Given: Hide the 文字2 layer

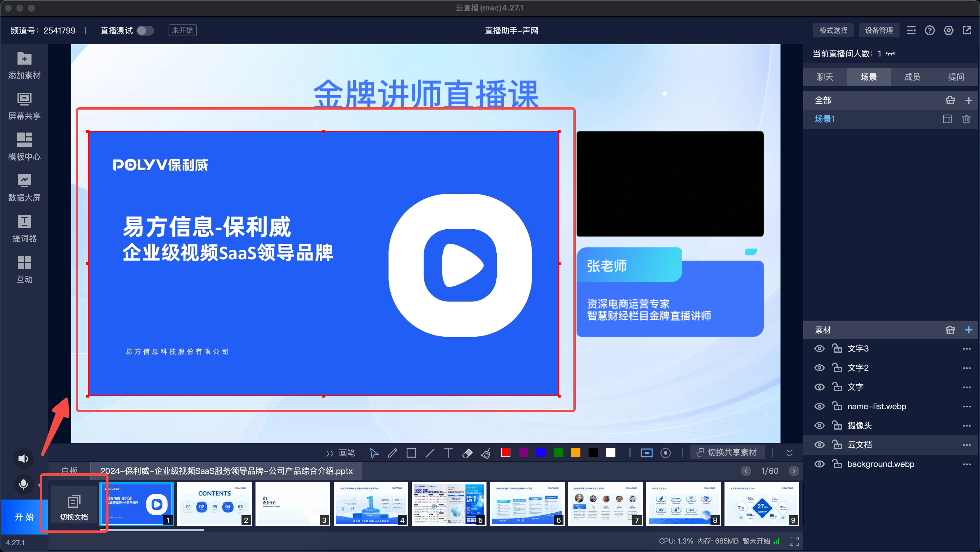Looking at the screenshot, I should 820,368.
